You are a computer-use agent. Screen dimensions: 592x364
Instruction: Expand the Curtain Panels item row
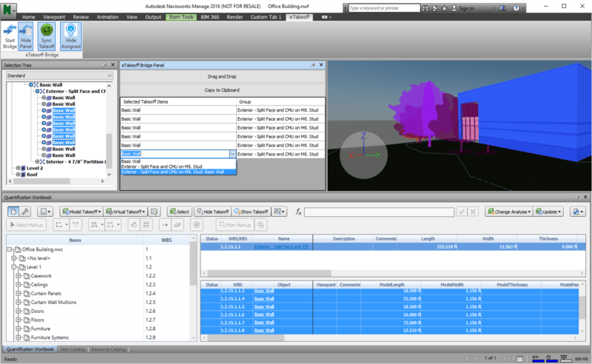coord(18,294)
